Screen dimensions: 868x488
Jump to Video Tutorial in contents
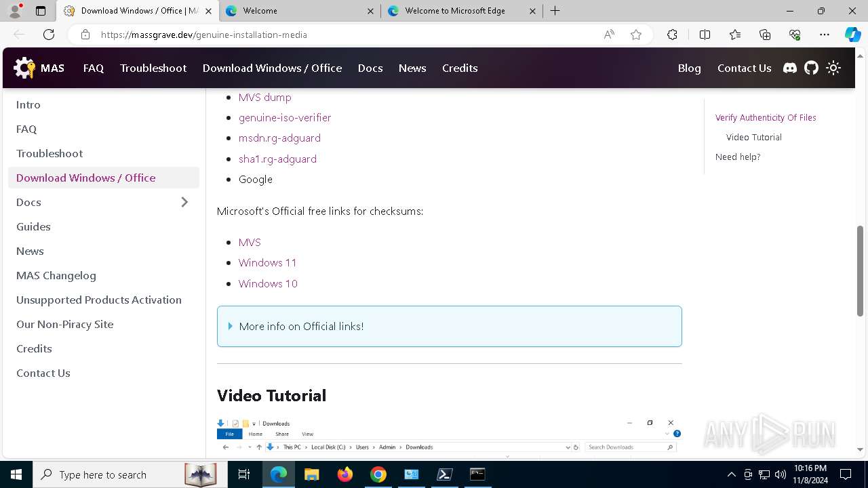pyautogui.click(x=754, y=137)
